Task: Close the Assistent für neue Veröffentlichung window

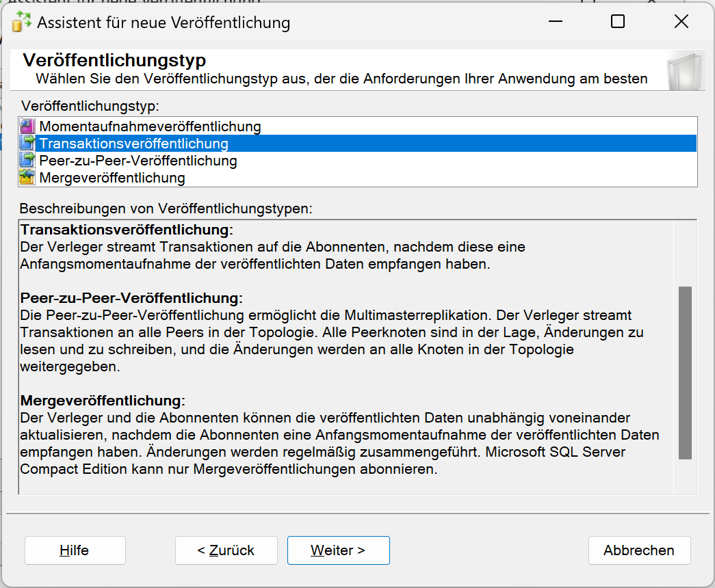Action: coord(681,21)
